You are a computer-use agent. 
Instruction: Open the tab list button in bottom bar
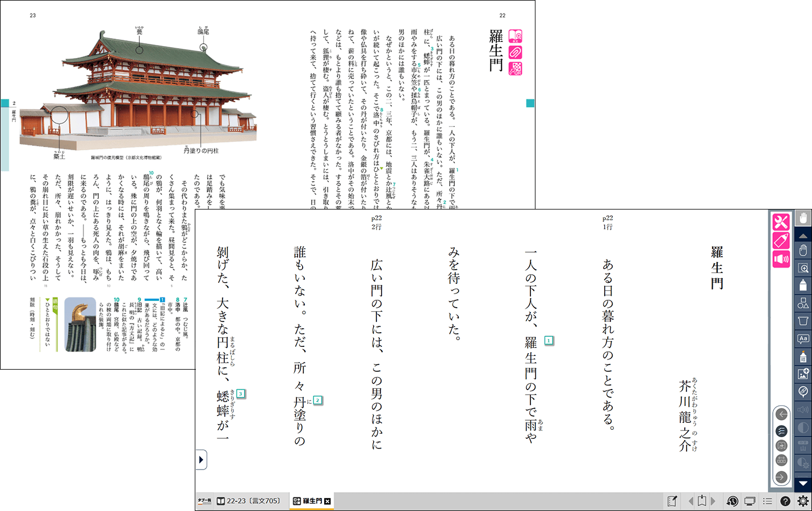(204, 501)
